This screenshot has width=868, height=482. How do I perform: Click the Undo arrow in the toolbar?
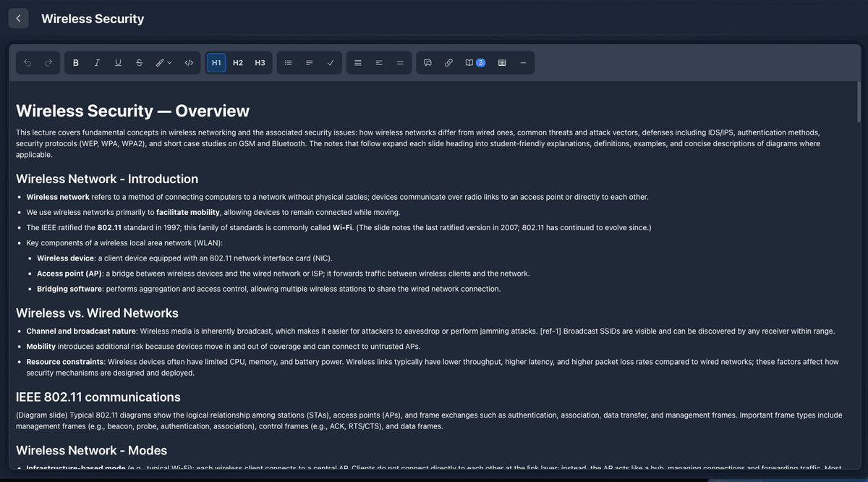pyautogui.click(x=28, y=62)
